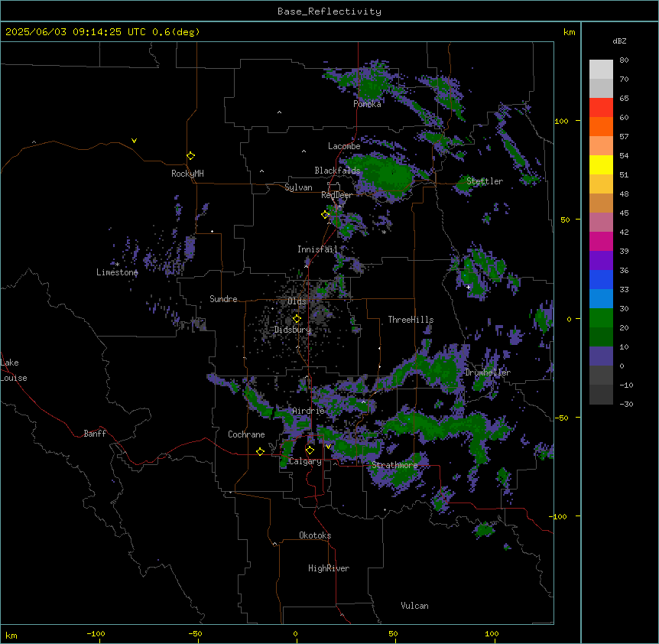Pick the red 65 dBZ legend swatch
The image size is (659, 644).
pyautogui.click(x=601, y=107)
